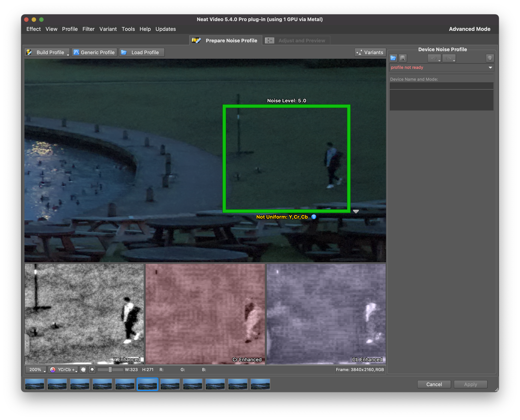Open the YCrCb + channel view dropdown
This screenshot has width=520, height=420.
click(x=63, y=369)
